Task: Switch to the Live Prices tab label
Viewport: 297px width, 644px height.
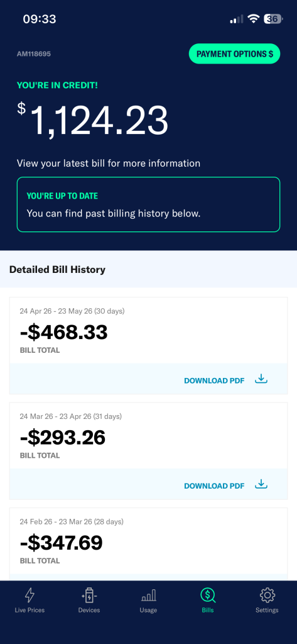Action: click(30, 610)
